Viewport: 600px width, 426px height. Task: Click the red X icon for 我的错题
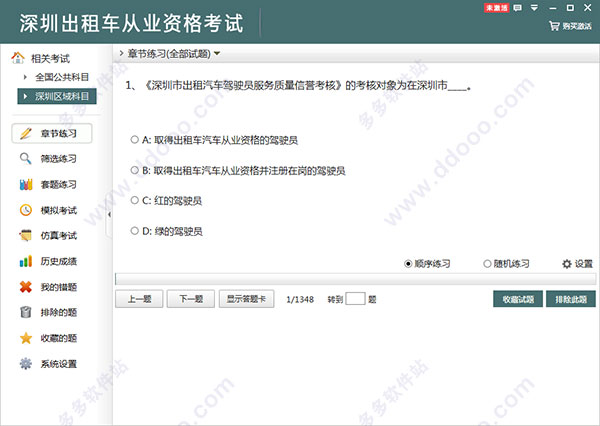(26, 287)
